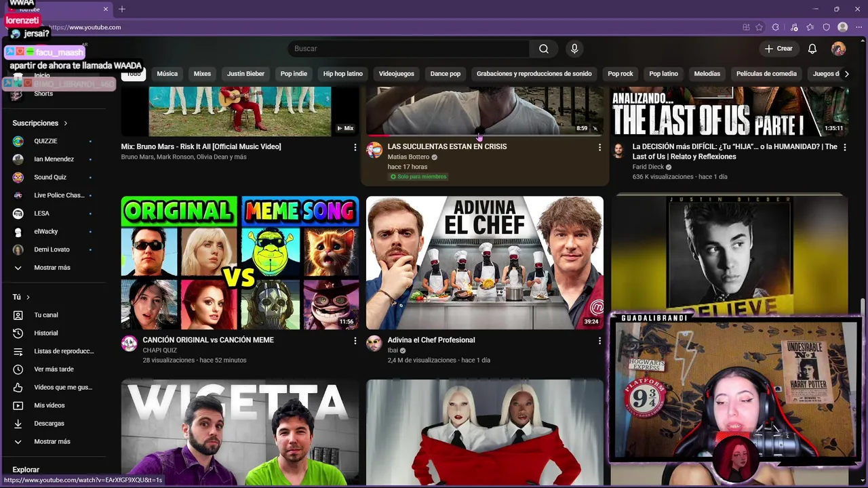The height and width of the screenshot is (488, 868).
Task: Click inside the Buscar search field
Action: [409, 49]
